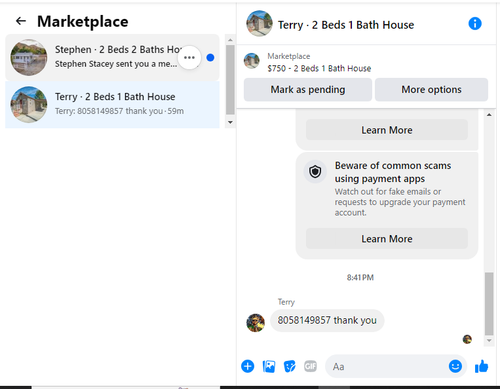Image resolution: width=500 pixels, height=389 pixels.
Task: Open the house avatar in chat header
Action: pos(259,23)
